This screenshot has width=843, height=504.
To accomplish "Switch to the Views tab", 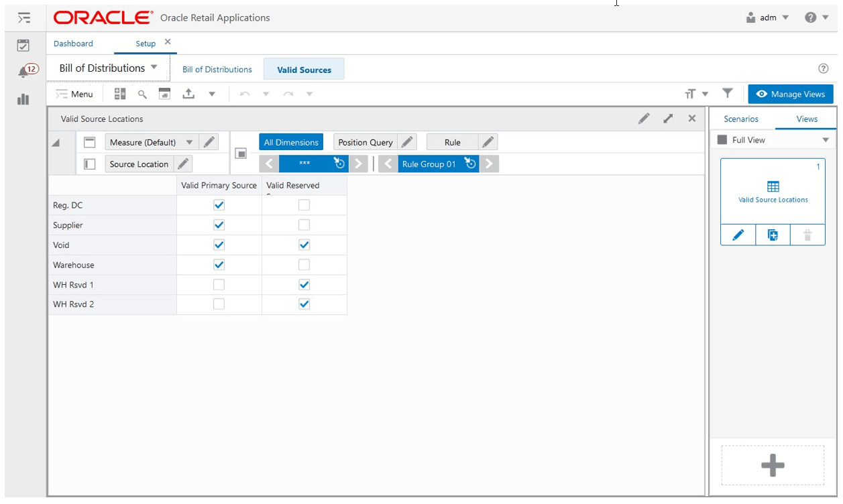I will 807,119.
